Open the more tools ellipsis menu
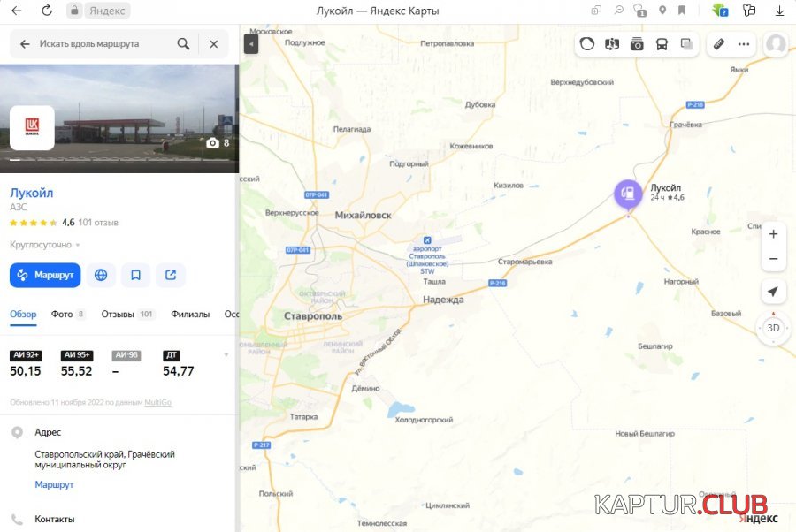Viewport: 796px width, 532px height. (743, 44)
